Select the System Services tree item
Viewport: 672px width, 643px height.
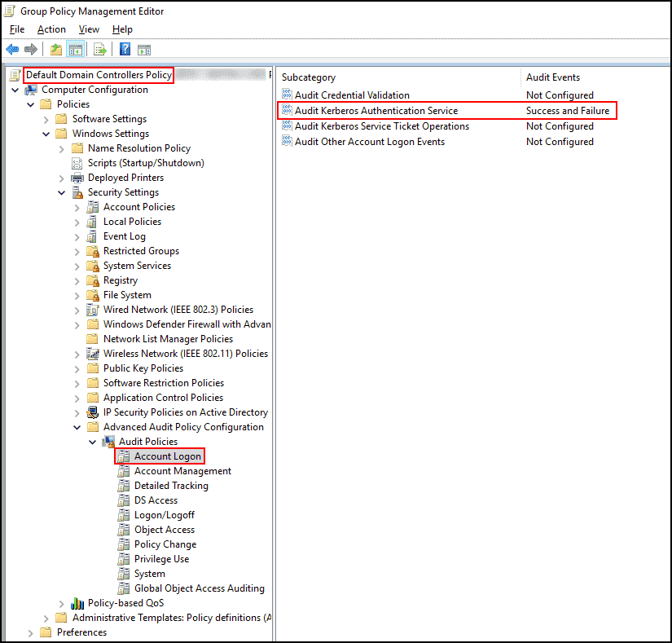(x=137, y=266)
